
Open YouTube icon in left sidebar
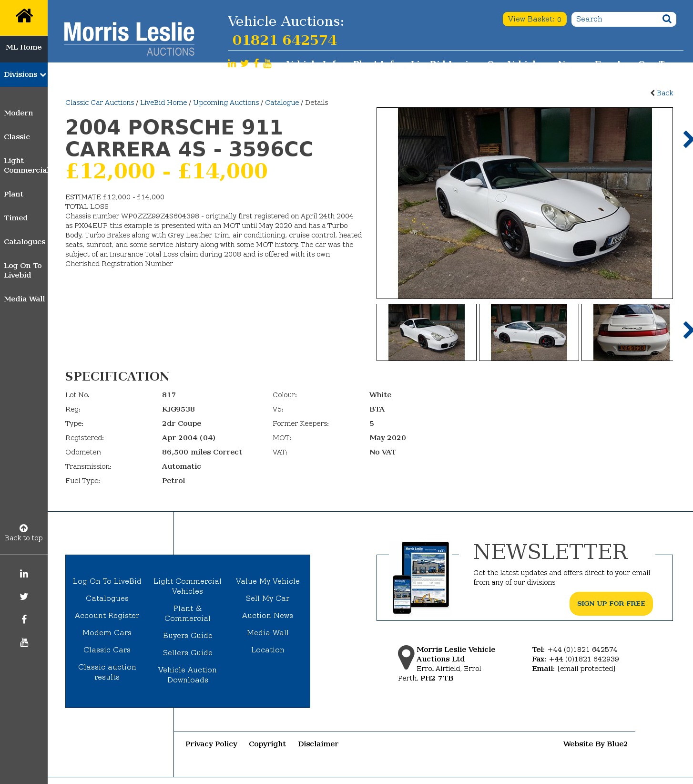24,642
